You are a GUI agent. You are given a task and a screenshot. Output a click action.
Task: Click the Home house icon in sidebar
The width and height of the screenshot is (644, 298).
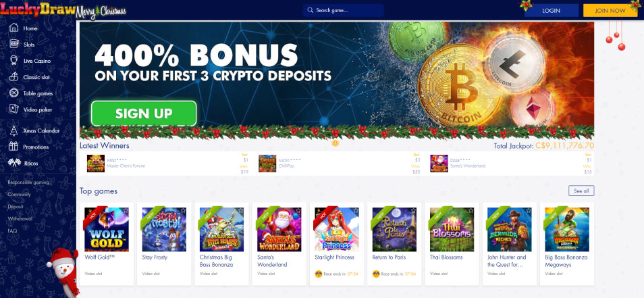point(14,28)
